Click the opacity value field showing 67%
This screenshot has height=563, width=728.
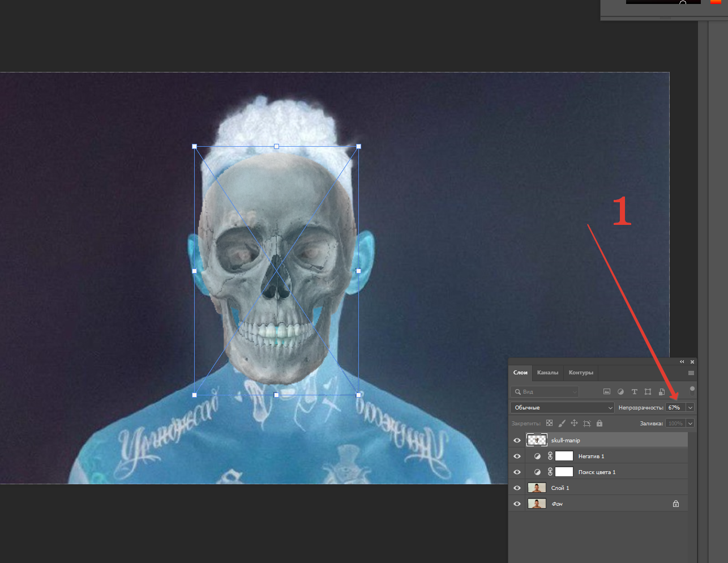pos(675,408)
